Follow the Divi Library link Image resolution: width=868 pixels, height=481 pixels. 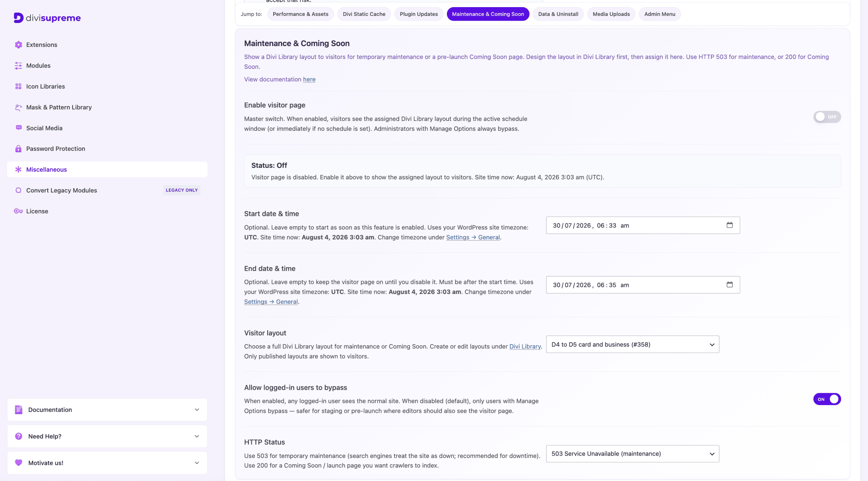525,346
